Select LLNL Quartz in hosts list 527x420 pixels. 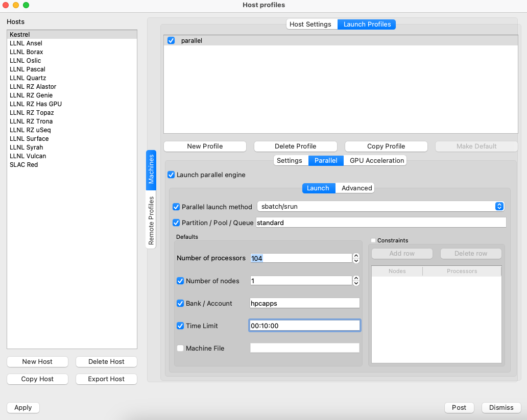(x=28, y=78)
